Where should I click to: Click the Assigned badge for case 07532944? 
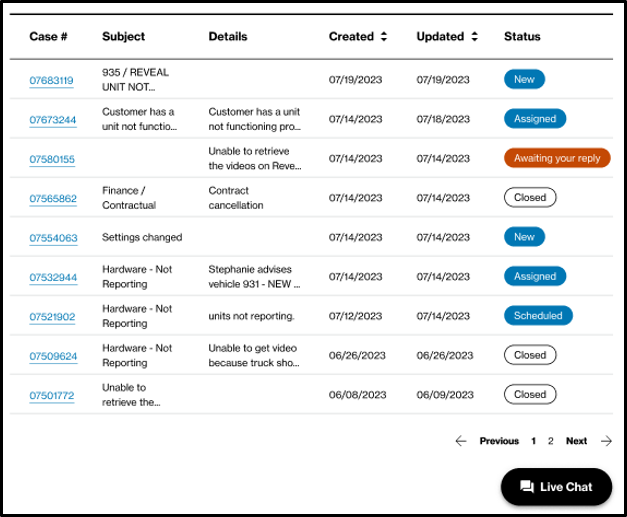(x=535, y=276)
